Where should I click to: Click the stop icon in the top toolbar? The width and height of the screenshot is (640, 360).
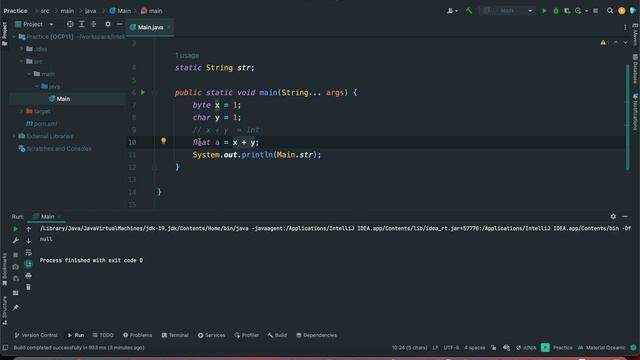596,11
